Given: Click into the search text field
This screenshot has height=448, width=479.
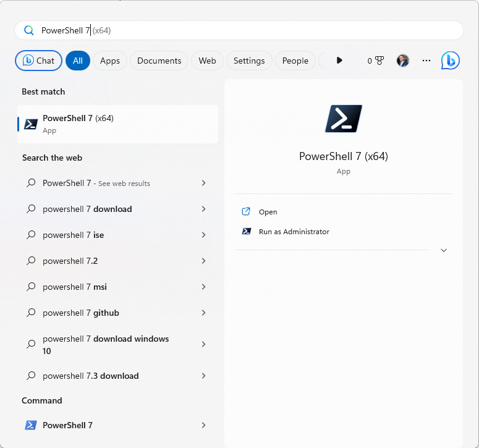Looking at the screenshot, I should tap(239, 30).
